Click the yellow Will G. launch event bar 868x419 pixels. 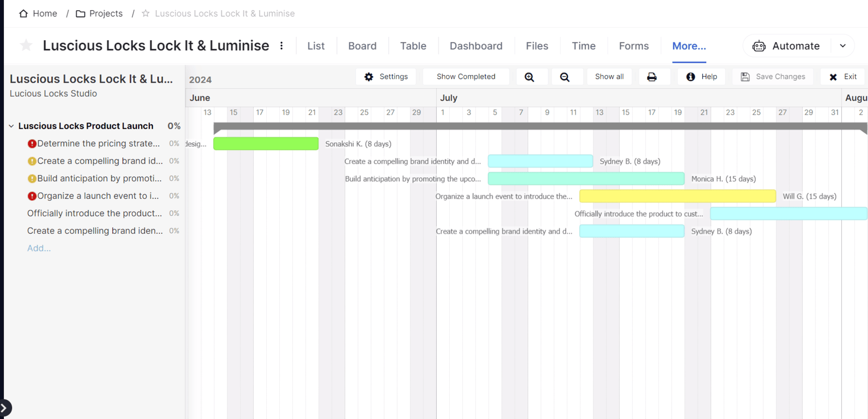coord(677,196)
